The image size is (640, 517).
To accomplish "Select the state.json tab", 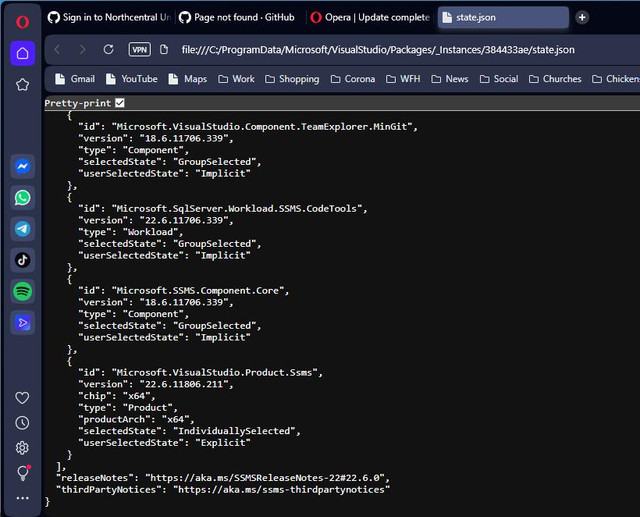I will 503,17.
